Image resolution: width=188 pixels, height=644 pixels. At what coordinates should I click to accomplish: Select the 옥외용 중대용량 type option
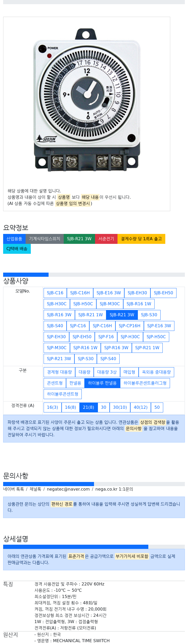(156, 372)
